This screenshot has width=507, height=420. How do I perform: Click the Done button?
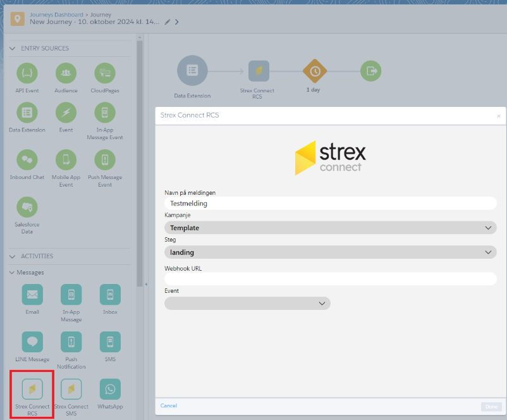click(491, 407)
